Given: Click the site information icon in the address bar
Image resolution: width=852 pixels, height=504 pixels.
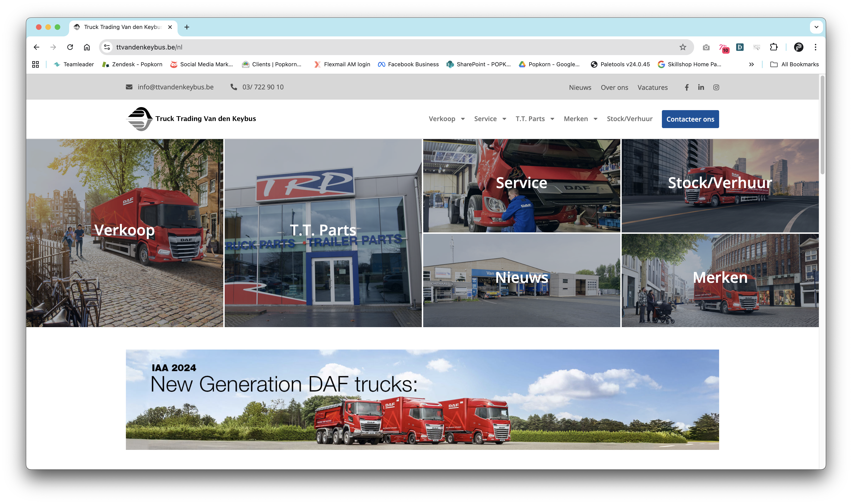Looking at the screenshot, I should click(107, 47).
